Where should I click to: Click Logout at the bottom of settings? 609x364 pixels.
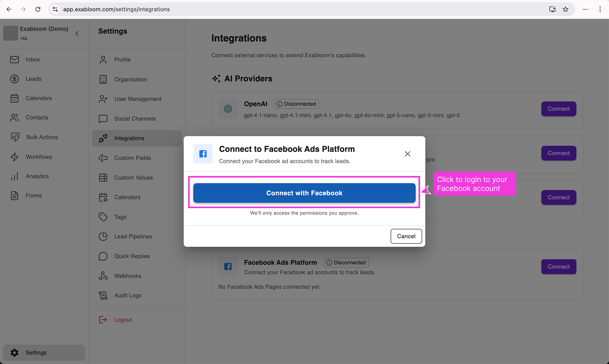tap(123, 319)
